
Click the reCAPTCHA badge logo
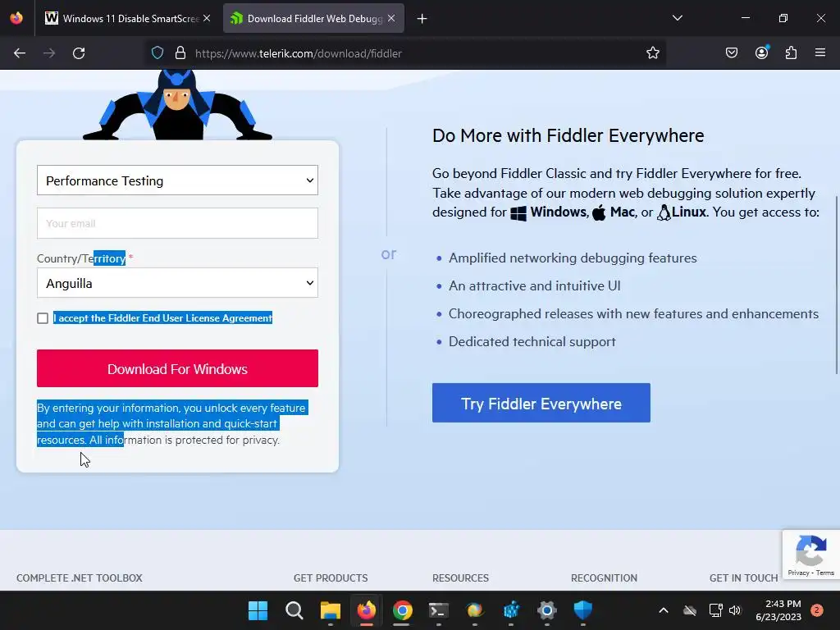(810, 550)
